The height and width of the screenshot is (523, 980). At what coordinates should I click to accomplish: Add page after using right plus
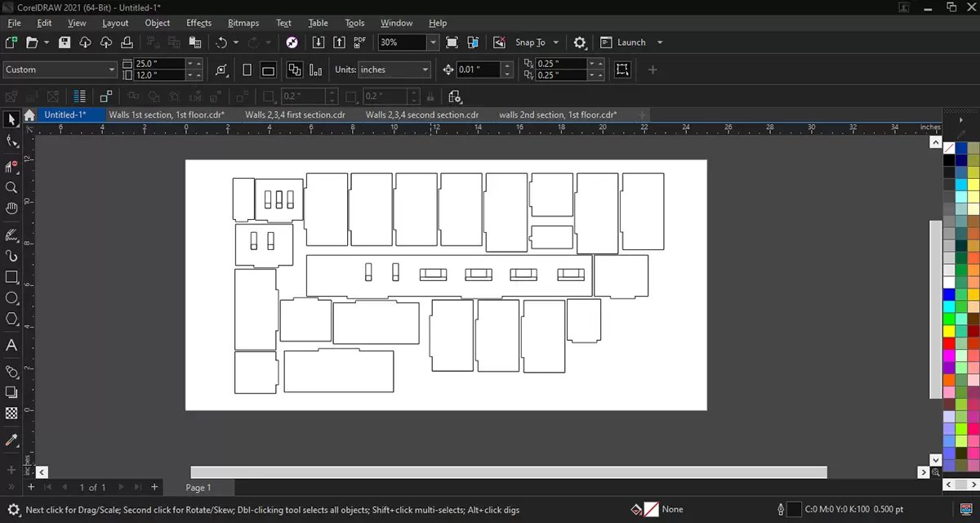pos(154,487)
